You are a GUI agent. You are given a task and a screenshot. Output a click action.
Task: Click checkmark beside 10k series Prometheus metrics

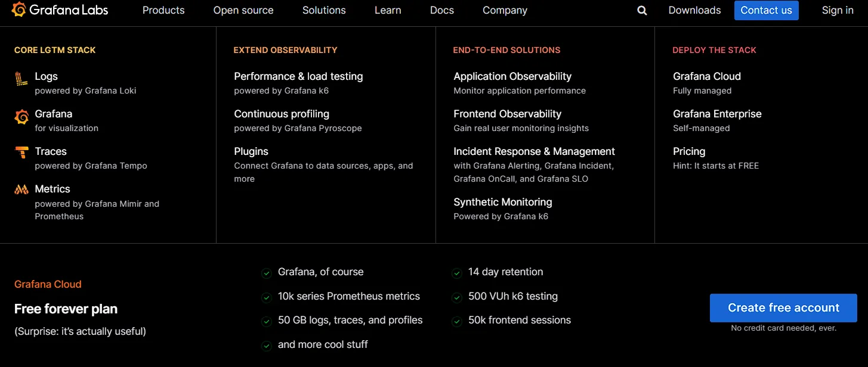tap(266, 297)
